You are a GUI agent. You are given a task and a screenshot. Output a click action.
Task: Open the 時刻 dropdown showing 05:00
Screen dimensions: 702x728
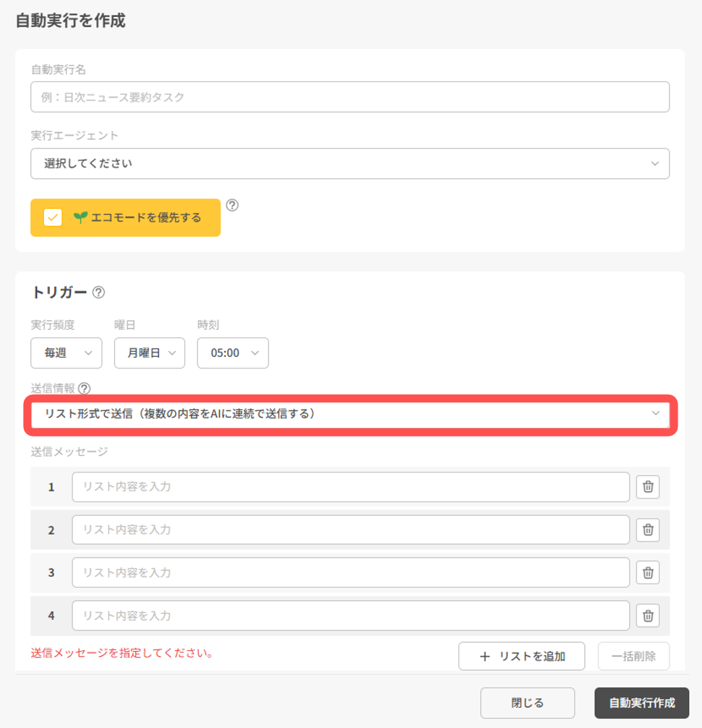click(x=233, y=353)
